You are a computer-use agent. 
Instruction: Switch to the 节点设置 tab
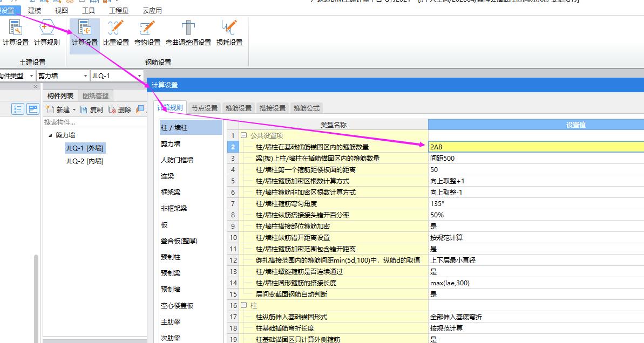205,108
